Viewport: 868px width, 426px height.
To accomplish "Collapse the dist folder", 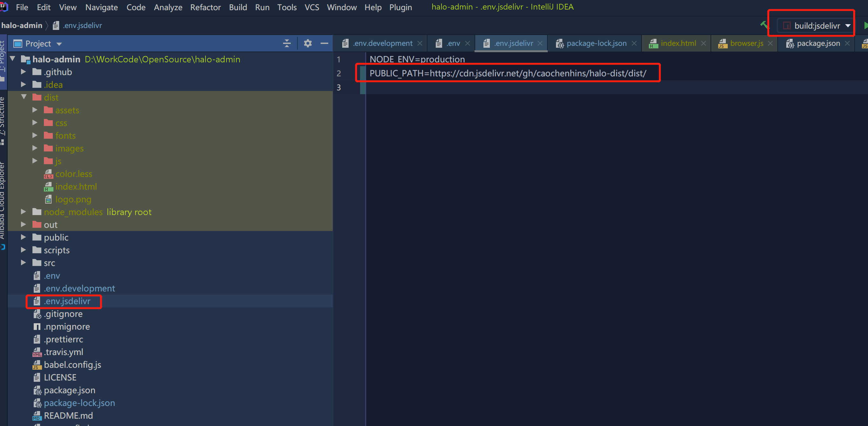I will [x=24, y=97].
